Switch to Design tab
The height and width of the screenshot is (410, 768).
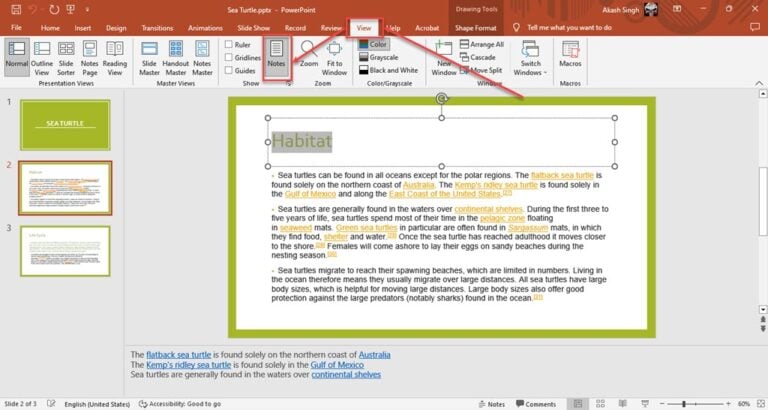click(x=116, y=28)
